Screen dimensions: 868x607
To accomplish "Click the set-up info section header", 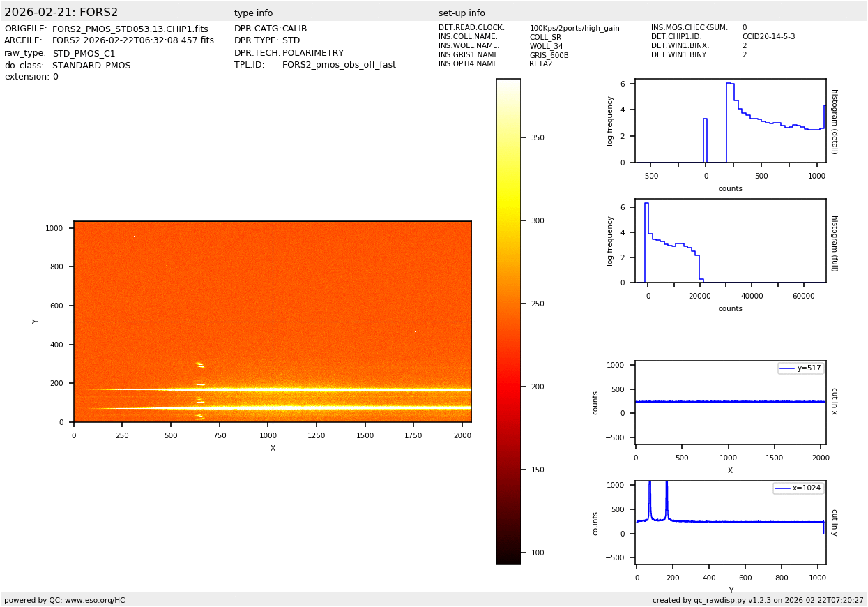I will pos(462,13).
